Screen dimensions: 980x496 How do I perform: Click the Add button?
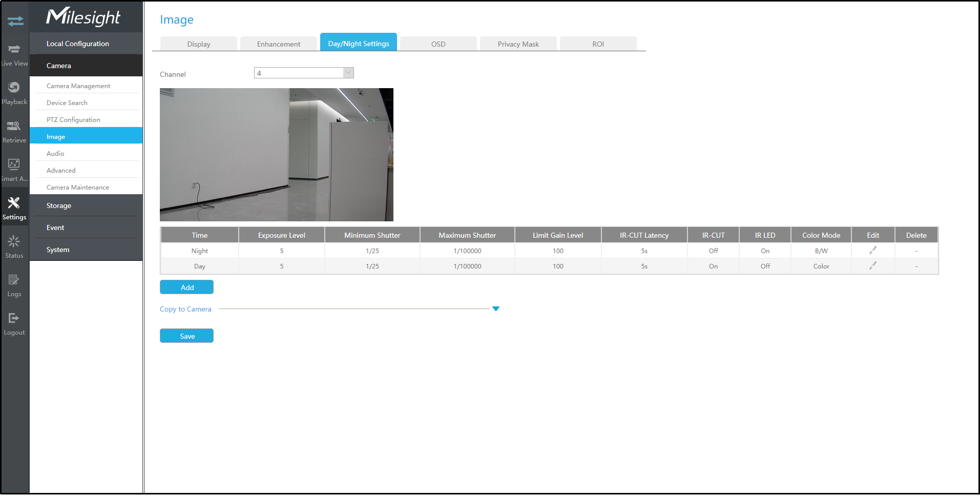[187, 287]
